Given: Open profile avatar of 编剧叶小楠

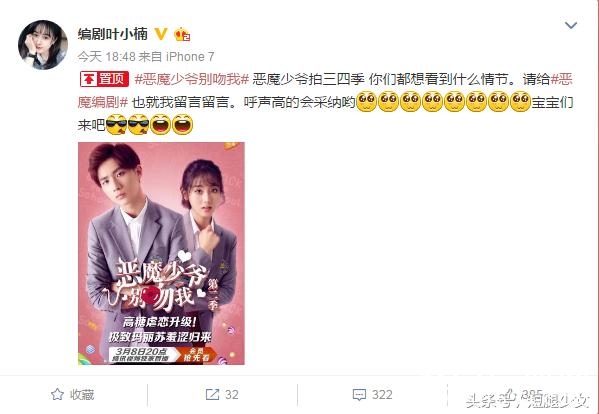Looking at the screenshot, I should click(43, 45).
